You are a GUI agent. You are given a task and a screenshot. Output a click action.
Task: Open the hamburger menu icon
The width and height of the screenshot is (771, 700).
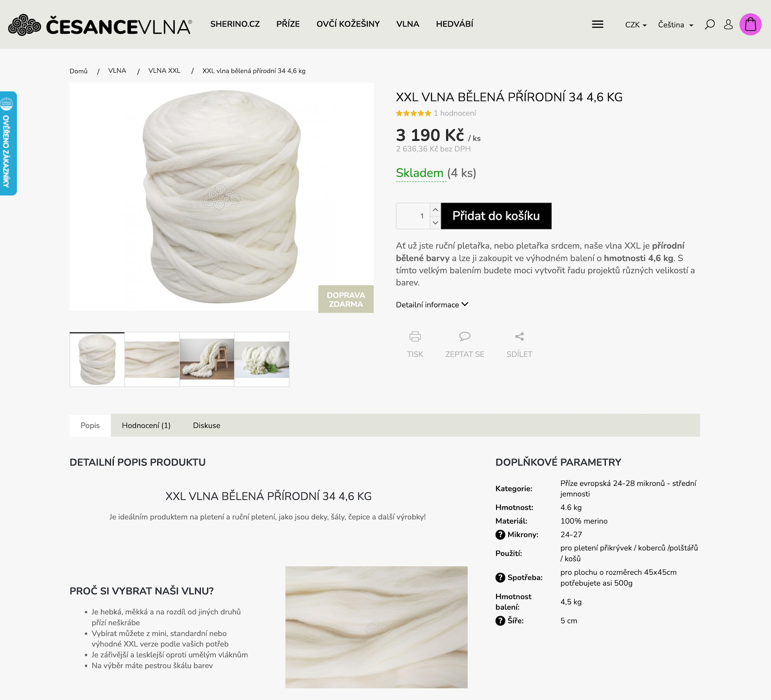point(598,24)
